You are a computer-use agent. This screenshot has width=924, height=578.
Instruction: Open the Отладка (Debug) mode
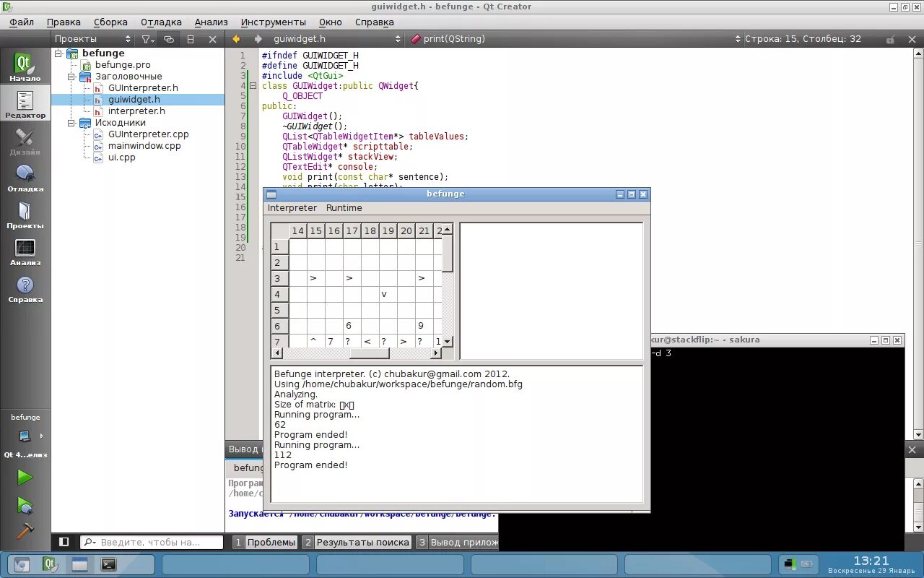[25, 177]
